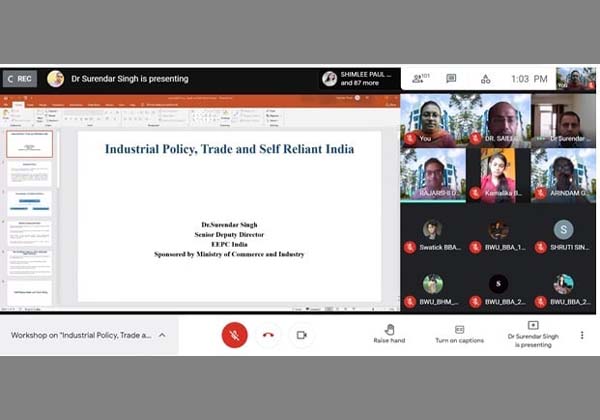This screenshot has width=600, height=420.
Task: Select the 'You' participant video tile
Action: coord(433,120)
